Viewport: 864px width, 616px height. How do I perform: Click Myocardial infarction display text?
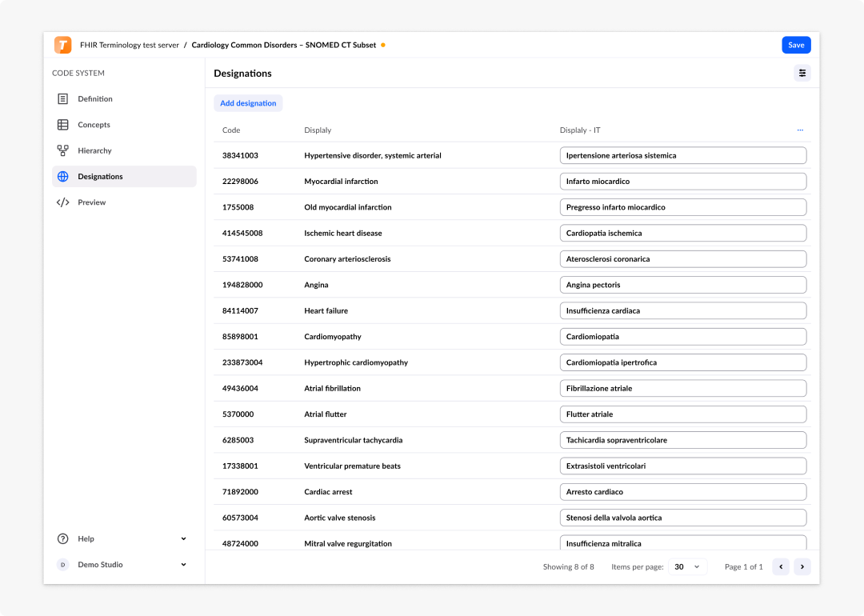[341, 182]
